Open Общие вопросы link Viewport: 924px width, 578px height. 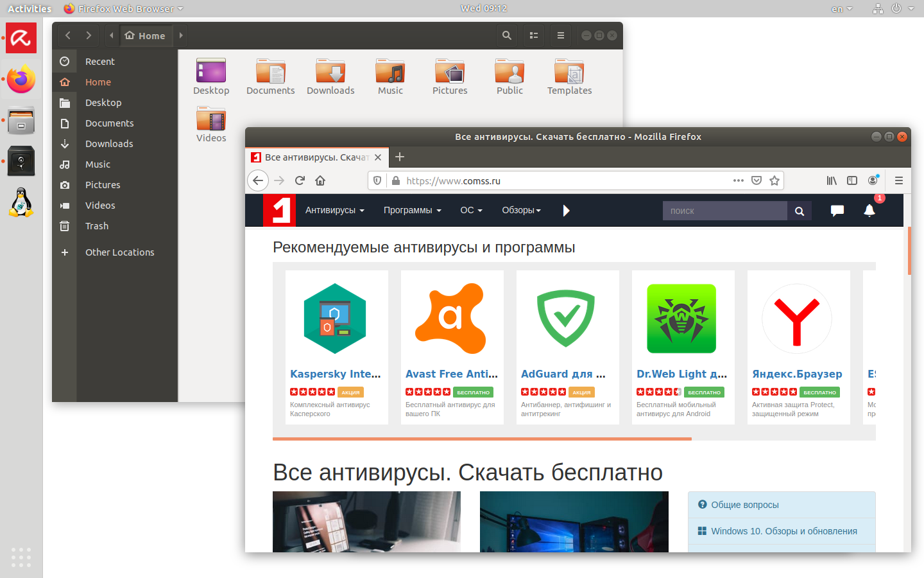click(745, 505)
